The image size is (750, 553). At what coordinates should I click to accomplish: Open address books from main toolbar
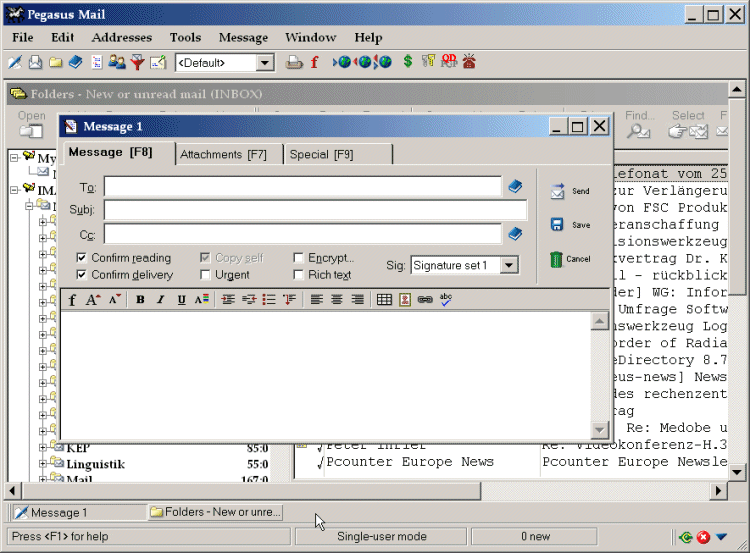pos(76,62)
